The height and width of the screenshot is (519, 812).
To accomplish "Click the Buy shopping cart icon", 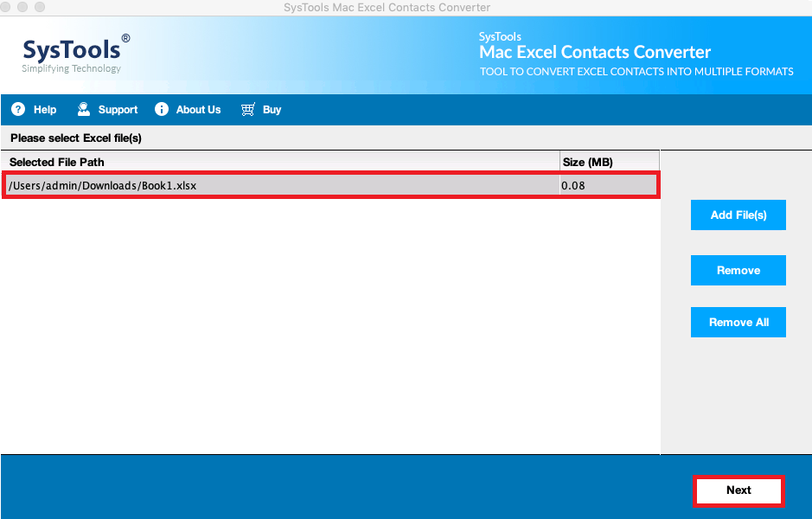I will 248,109.
